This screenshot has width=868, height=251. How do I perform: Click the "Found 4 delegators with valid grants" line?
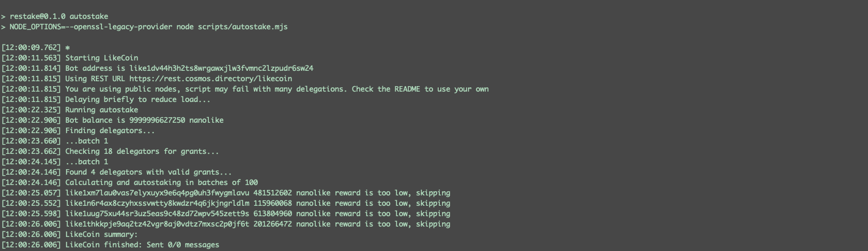pyautogui.click(x=148, y=172)
